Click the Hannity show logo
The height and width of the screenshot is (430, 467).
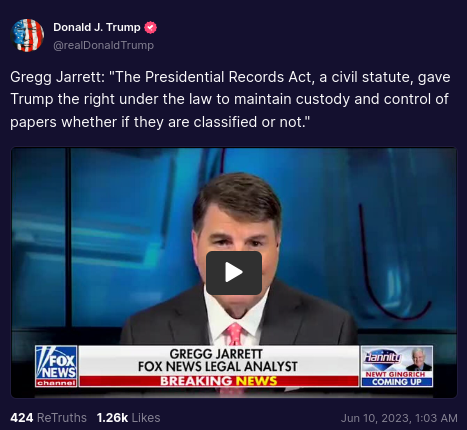(383, 358)
